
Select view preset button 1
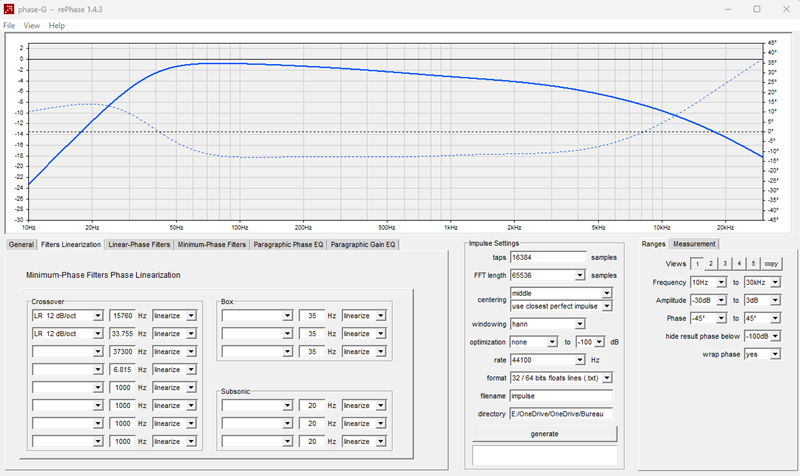697,264
